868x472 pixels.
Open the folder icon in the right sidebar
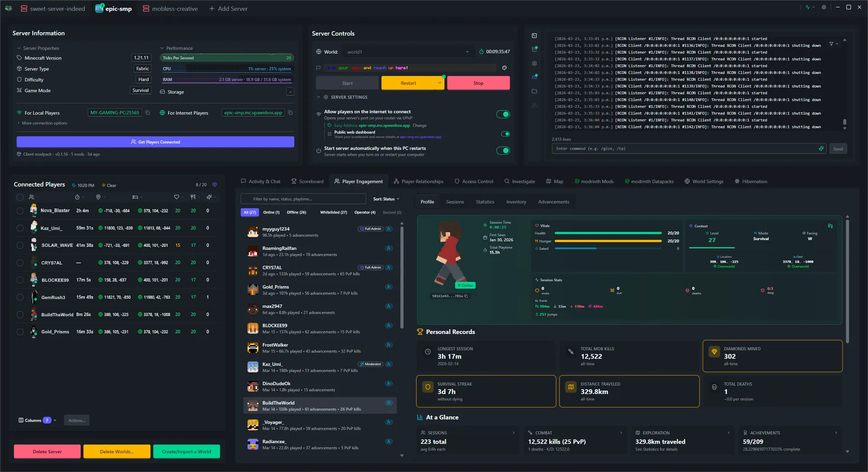(534, 91)
